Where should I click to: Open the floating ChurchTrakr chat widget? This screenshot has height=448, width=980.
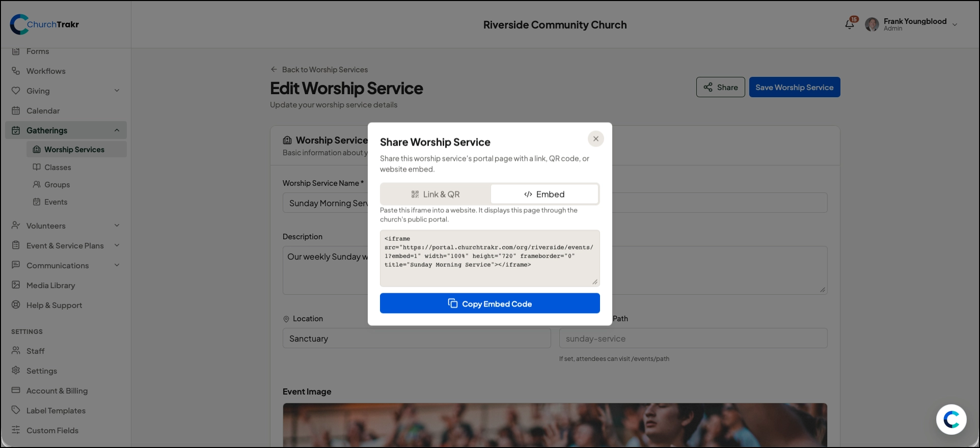point(951,419)
